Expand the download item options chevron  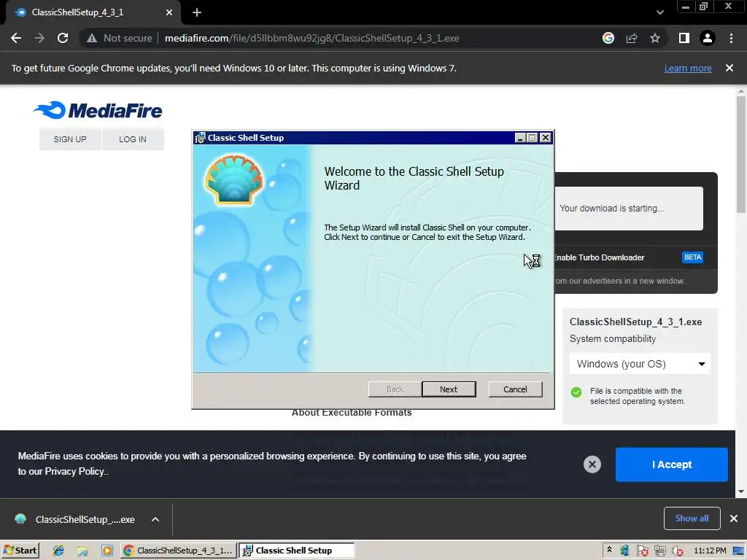pos(155,519)
